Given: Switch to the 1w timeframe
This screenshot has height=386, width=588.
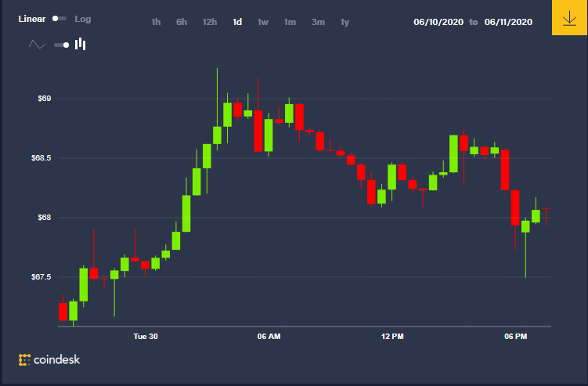Looking at the screenshot, I should pos(263,22).
